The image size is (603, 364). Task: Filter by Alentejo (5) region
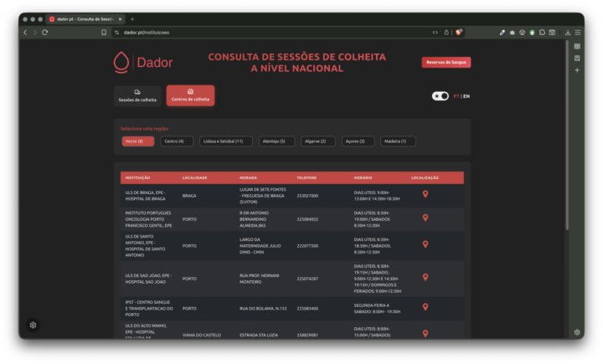pyautogui.click(x=276, y=141)
